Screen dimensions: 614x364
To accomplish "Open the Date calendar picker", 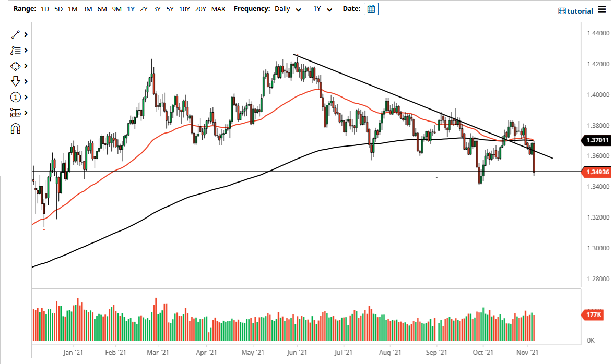I will point(371,9).
